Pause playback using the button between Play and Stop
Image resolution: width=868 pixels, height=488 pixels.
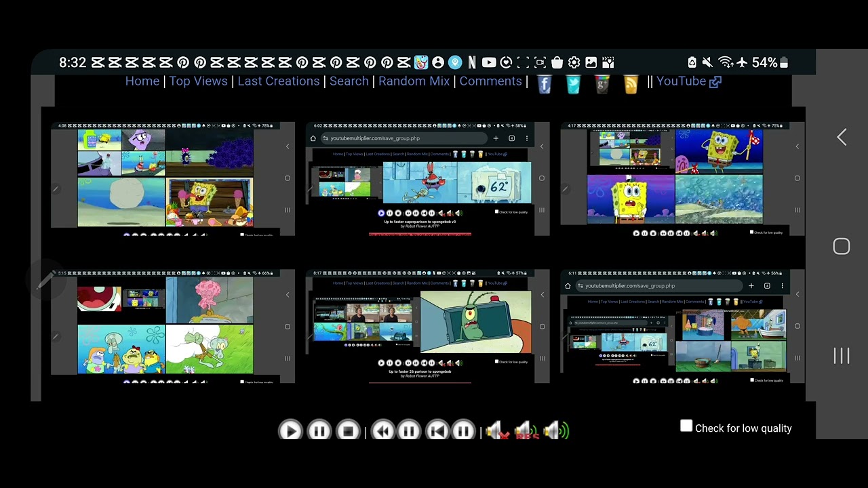click(319, 430)
